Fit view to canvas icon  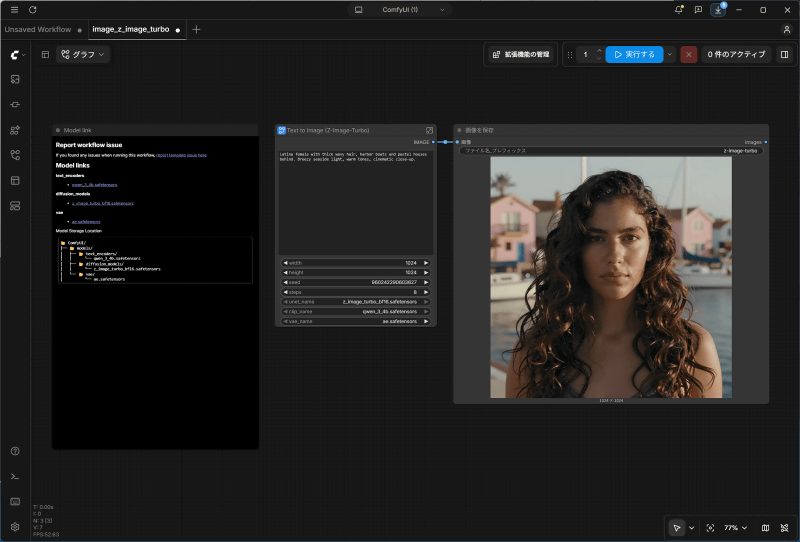point(710,528)
